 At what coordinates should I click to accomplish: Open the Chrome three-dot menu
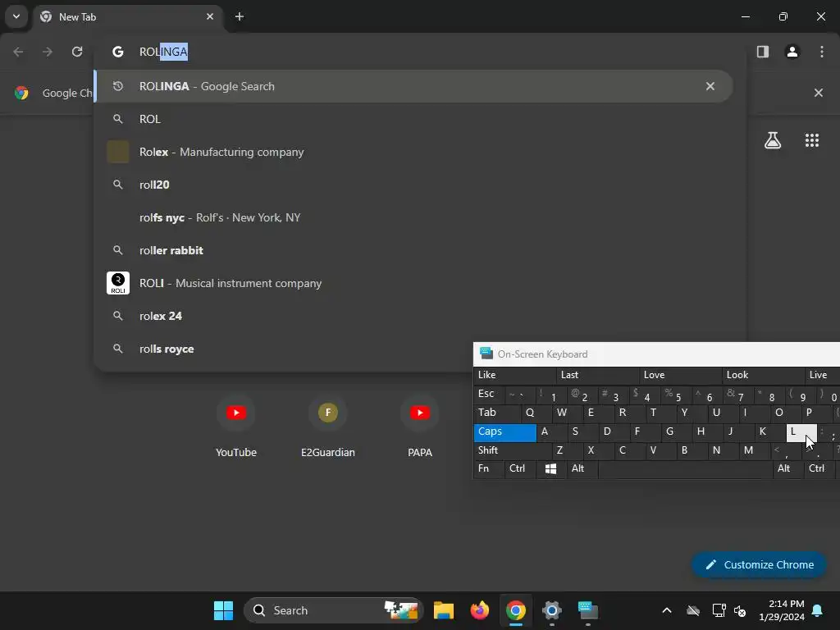[x=822, y=52]
